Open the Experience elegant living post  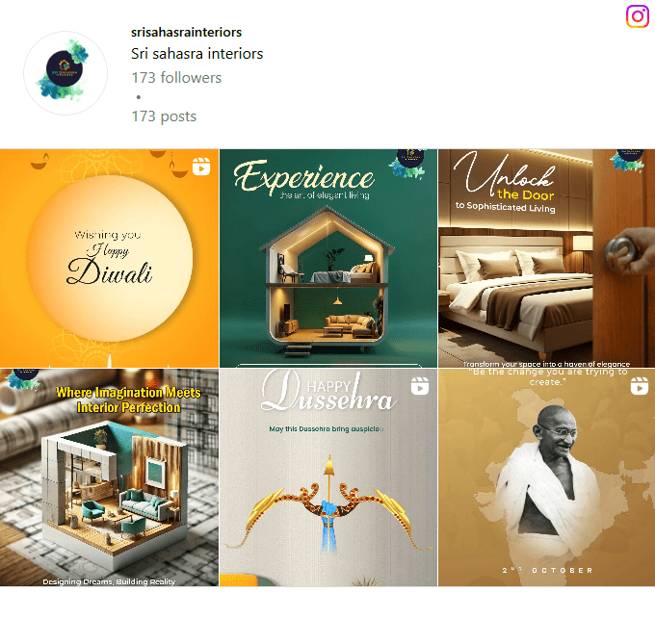[x=328, y=258]
